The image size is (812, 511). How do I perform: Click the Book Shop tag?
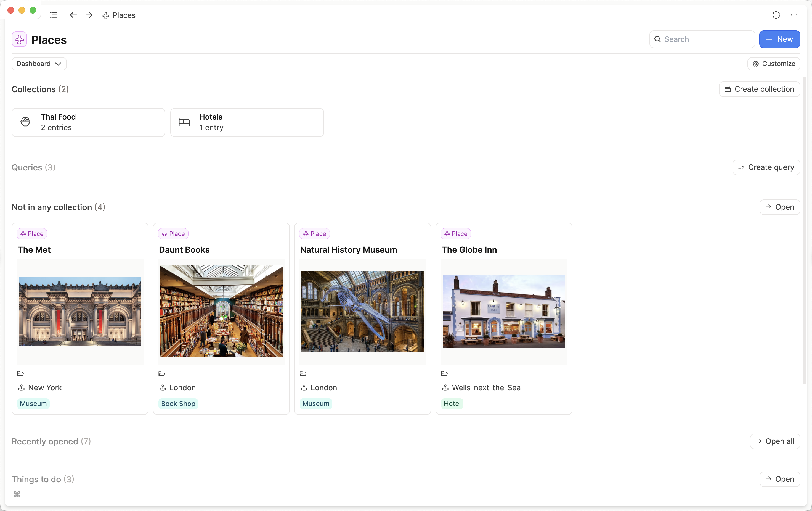click(178, 403)
